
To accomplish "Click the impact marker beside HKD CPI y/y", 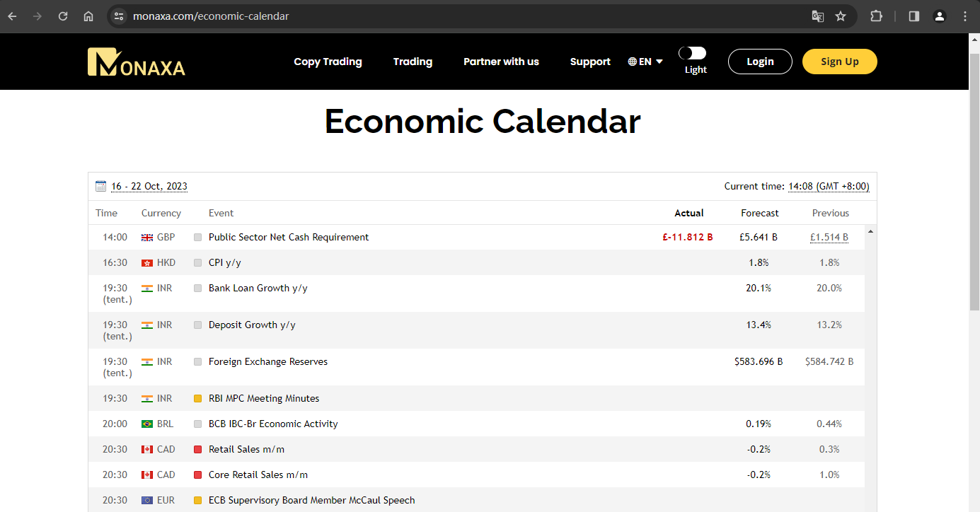I will tap(197, 262).
